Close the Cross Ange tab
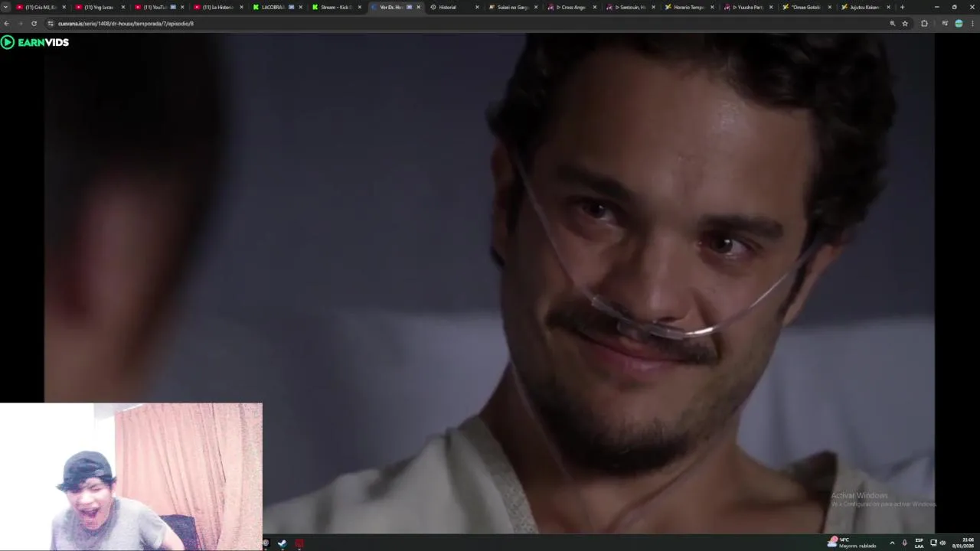This screenshot has width=980, height=551. point(594,7)
